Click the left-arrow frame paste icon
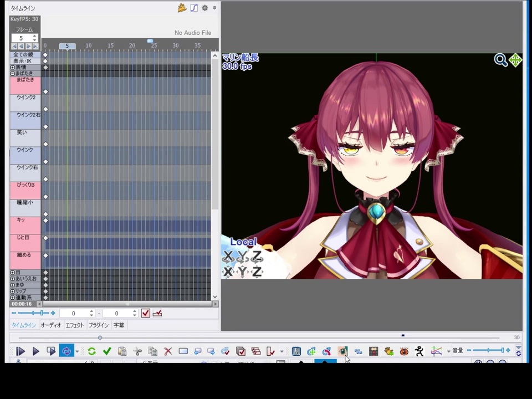The image size is (532, 399). [x=198, y=351]
